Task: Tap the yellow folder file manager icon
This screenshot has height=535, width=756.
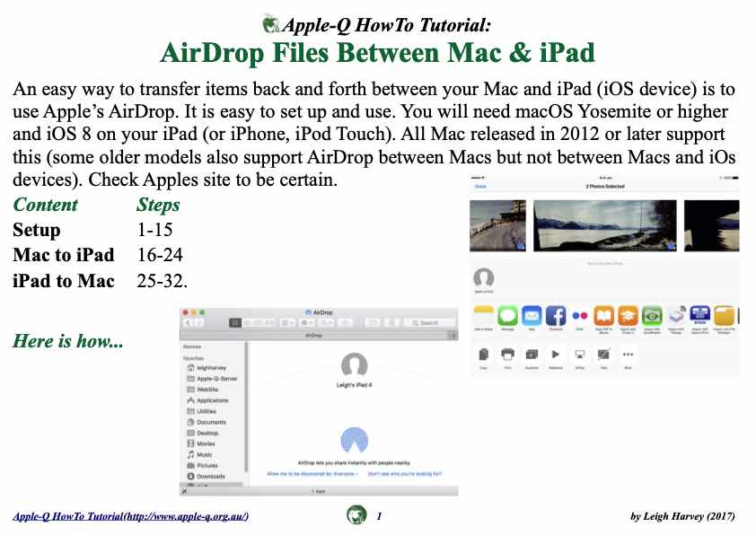Action: click(x=724, y=316)
